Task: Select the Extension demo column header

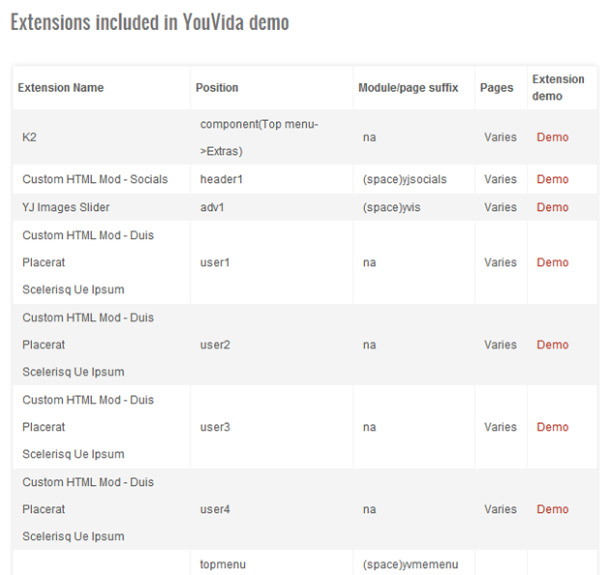Action: point(558,88)
